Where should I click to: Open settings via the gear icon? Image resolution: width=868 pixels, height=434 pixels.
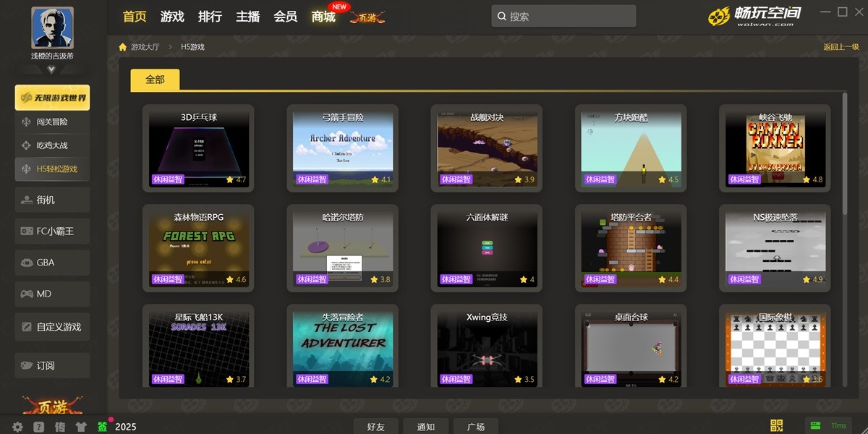(x=17, y=427)
